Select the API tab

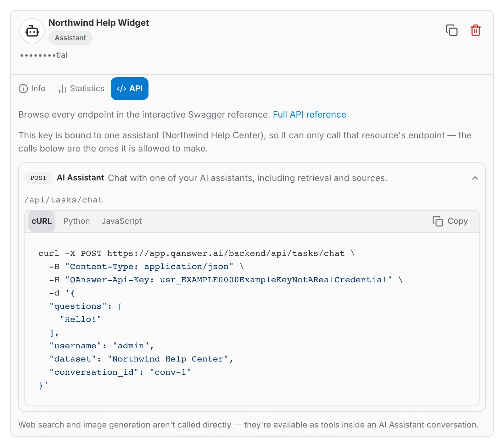point(130,89)
